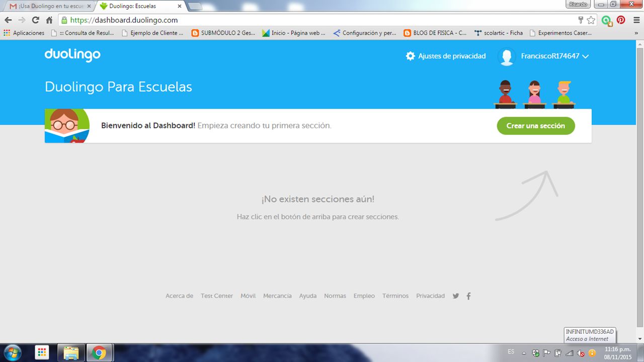Open the BLOG DE FISICA bookmark
This screenshot has width=644, height=362.
436,33
